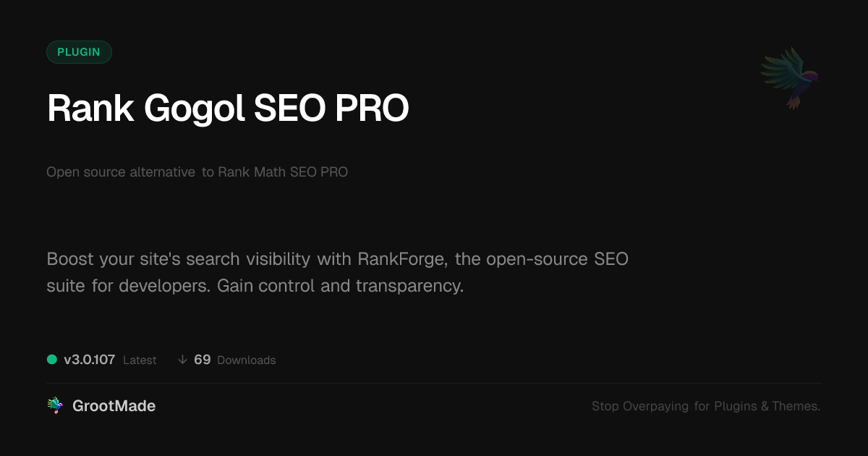Click 'Plugins & Themes' in the footer tagline

tap(767, 407)
